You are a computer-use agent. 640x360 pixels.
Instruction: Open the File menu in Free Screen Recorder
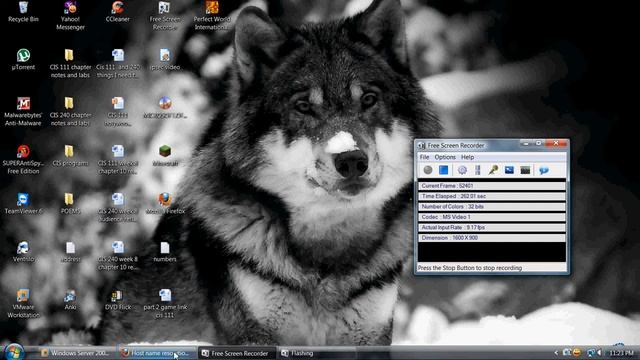(x=424, y=157)
